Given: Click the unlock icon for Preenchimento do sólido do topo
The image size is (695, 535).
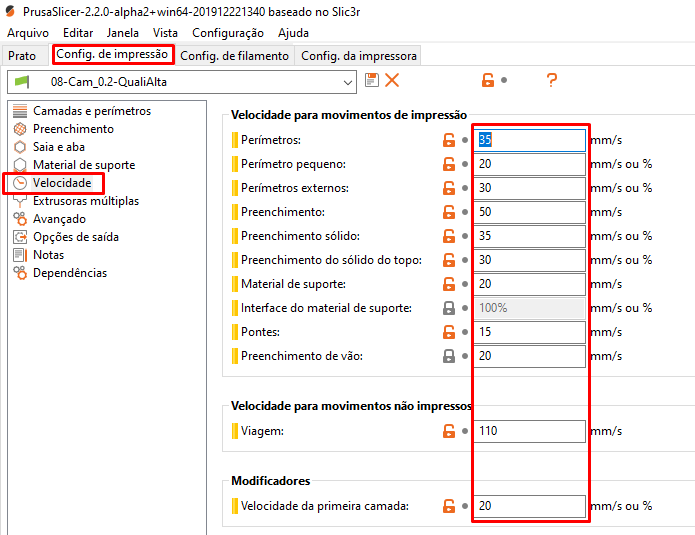Looking at the screenshot, I should coord(449,260).
